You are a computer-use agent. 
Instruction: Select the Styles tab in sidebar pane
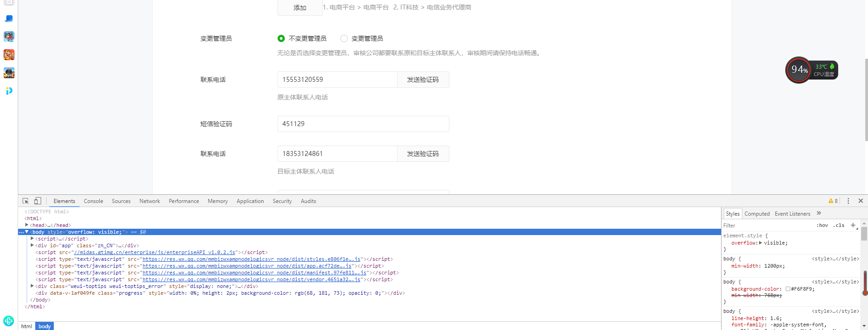click(732, 214)
